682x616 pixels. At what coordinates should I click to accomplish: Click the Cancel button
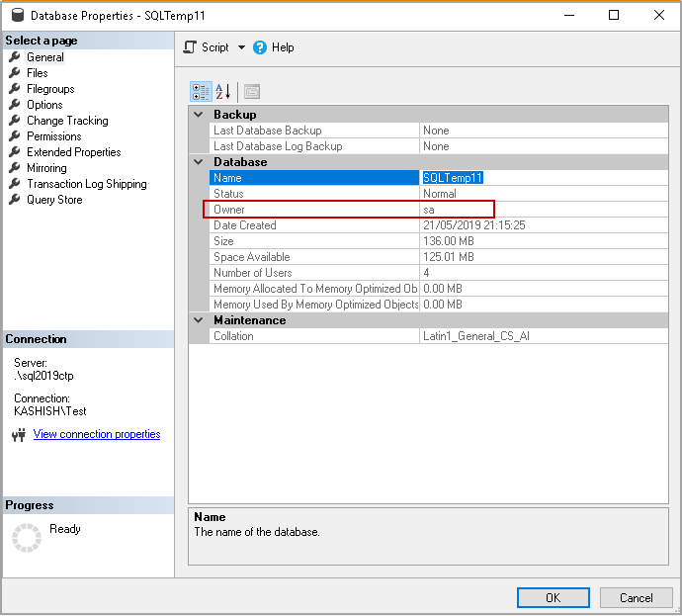(636, 598)
